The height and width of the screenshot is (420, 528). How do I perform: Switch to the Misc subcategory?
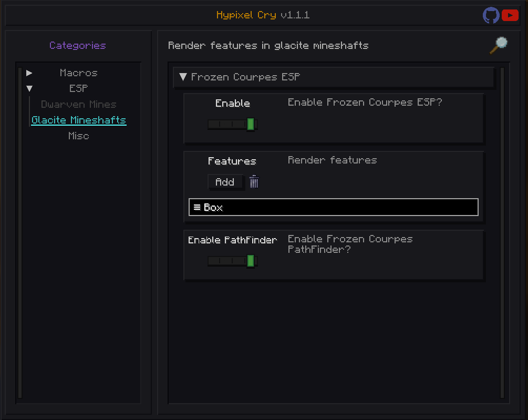pos(78,136)
